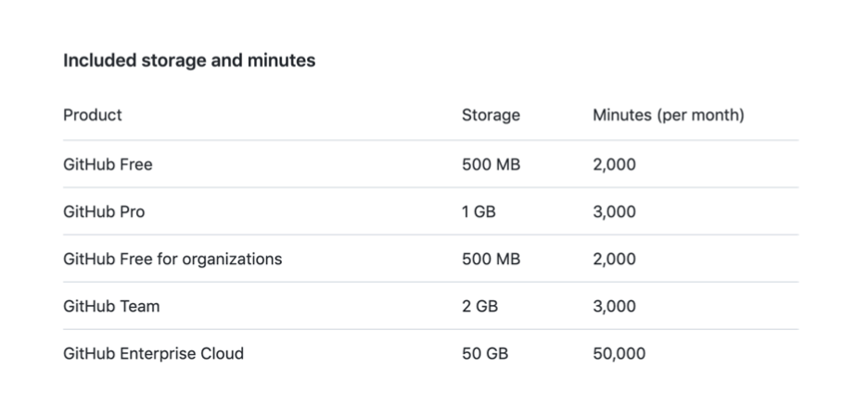Select the 500 MB storage for GitHub Free

(491, 165)
